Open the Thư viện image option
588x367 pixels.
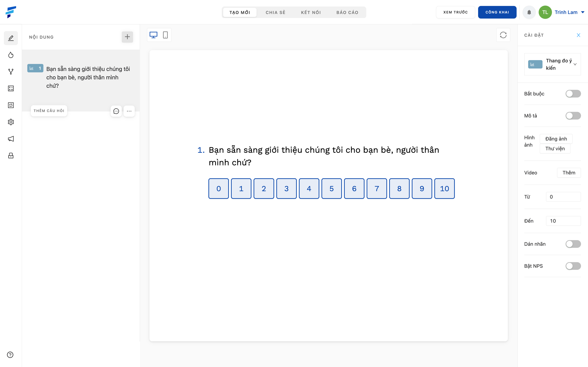pyautogui.click(x=555, y=148)
